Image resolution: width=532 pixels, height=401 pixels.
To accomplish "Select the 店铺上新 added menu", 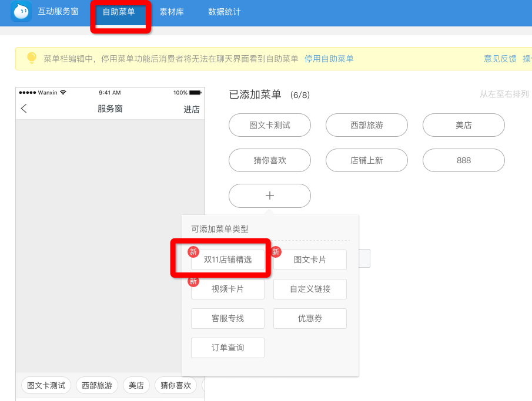I will pyautogui.click(x=367, y=160).
